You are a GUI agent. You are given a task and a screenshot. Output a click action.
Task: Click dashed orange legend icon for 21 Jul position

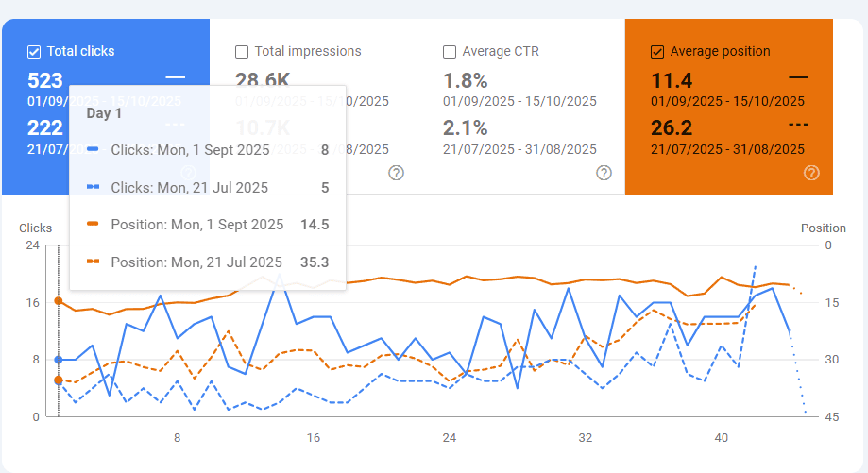(x=93, y=262)
